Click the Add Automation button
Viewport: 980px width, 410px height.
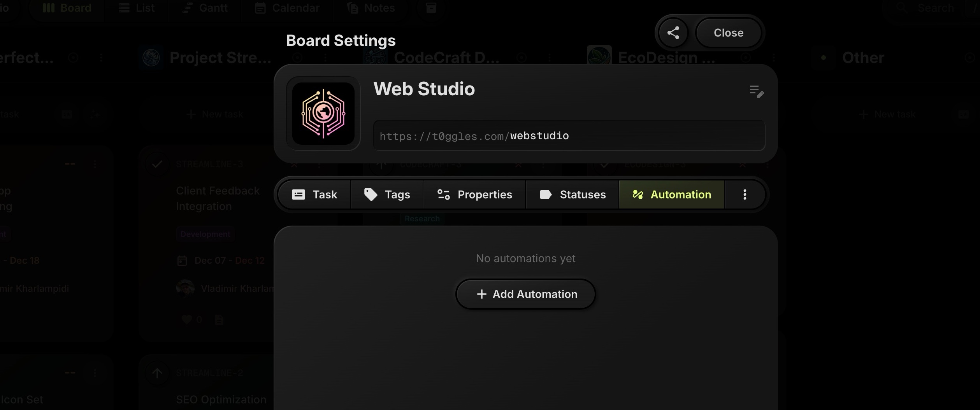(525, 294)
